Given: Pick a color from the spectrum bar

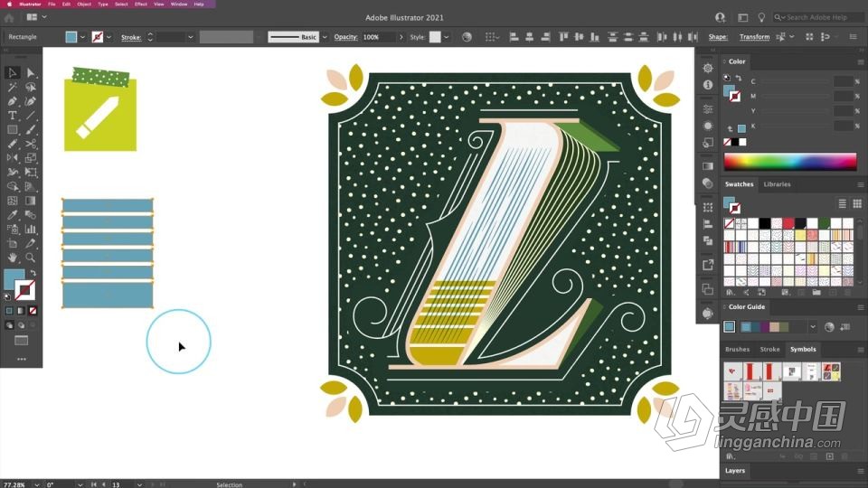Looking at the screenshot, I should click(x=790, y=162).
